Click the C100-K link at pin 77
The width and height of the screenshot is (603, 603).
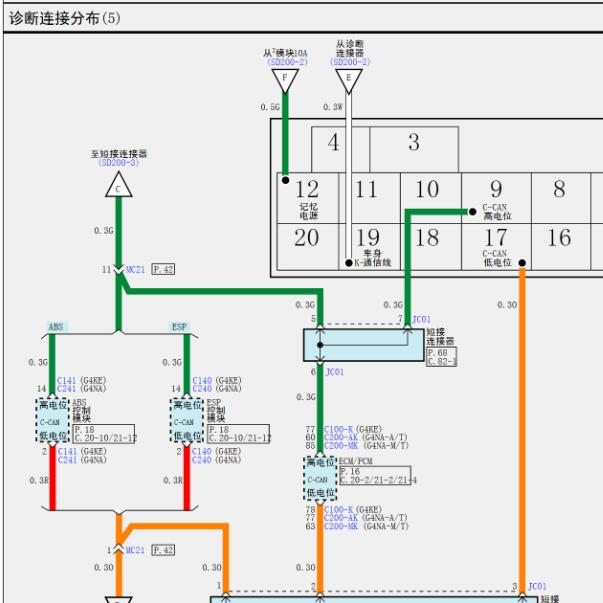(338, 429)
